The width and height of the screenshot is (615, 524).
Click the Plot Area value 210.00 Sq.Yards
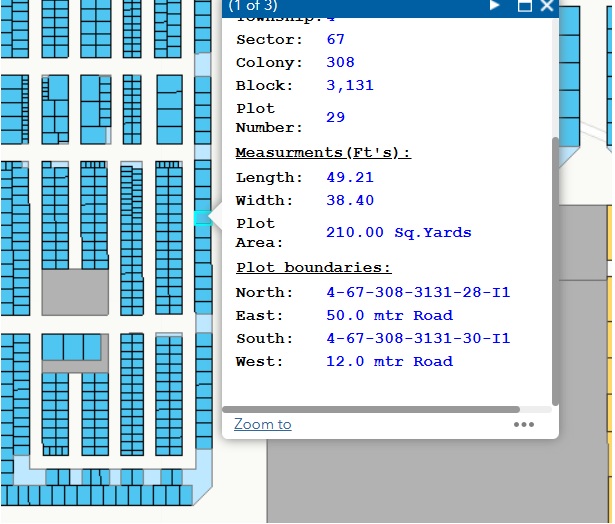tap(398, 233)
